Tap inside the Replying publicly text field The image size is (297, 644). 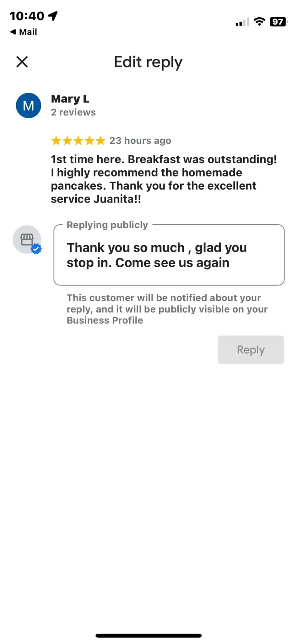pos(169,255)
